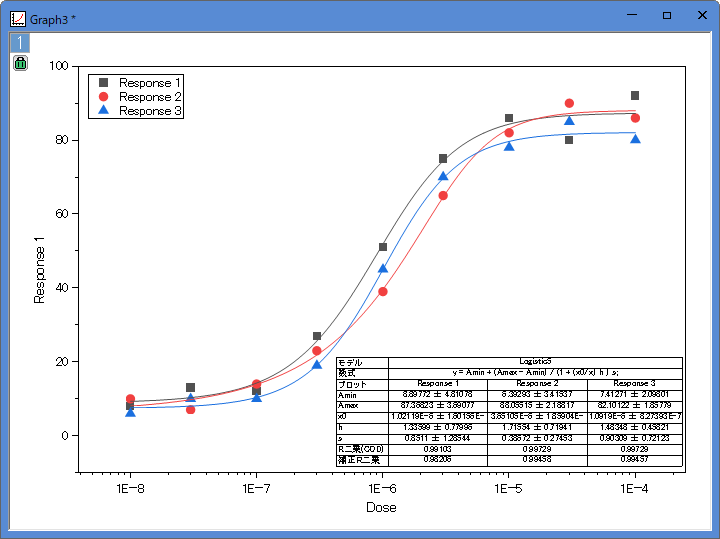
Task: Select Response 1 data point near top right
Action: pyautogui.click(x=634, y=96)
